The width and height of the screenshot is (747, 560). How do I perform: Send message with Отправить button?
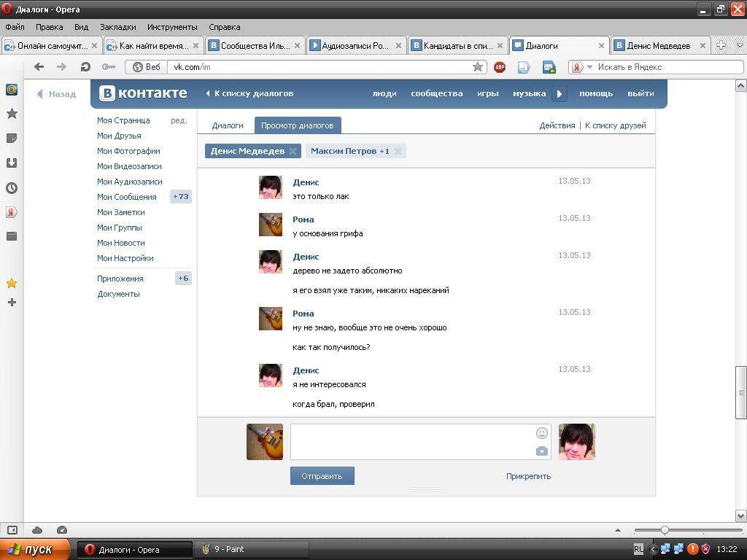coord(322,476)
